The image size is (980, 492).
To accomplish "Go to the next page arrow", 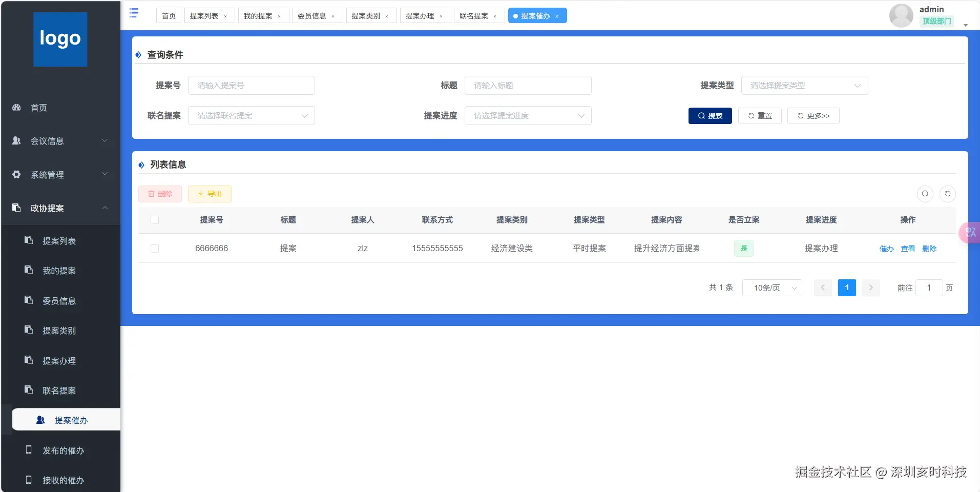I will [x=871, y=288].
